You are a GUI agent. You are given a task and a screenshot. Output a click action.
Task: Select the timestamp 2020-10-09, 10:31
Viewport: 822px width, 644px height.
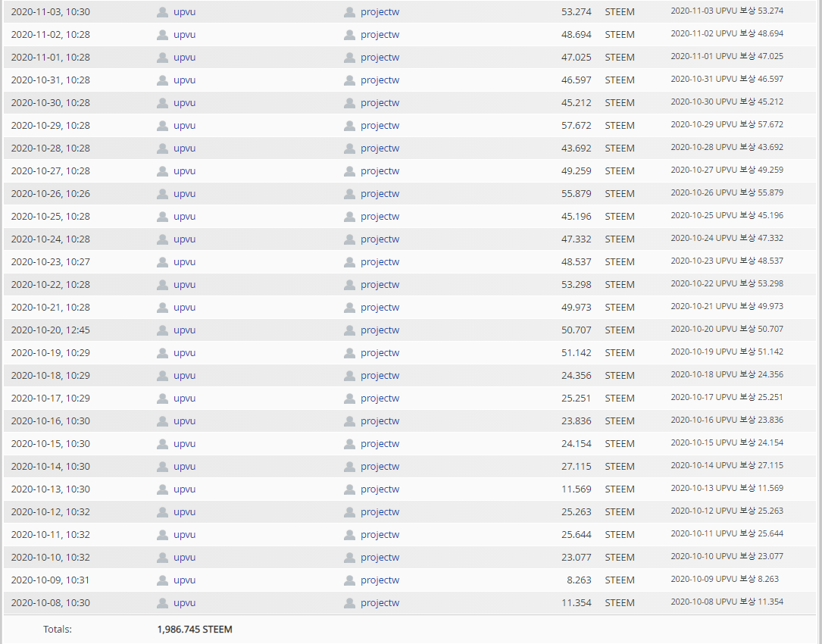click(50, 580)
